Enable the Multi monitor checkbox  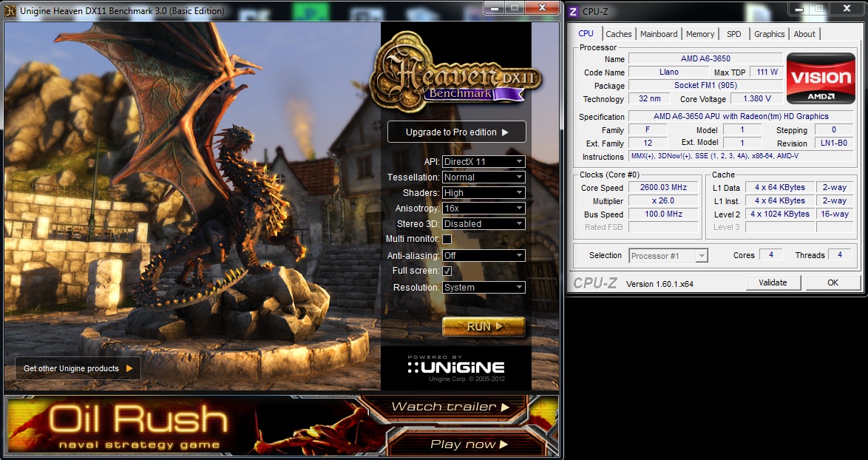tap(447, 239)
